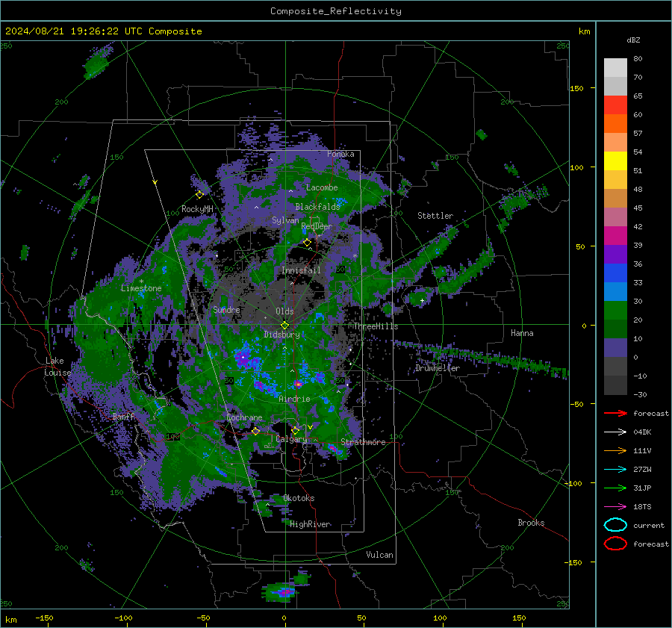Click the yellow diamond marker near RockyMH
Screen dimensions: 672x628
[x=199, y=195]
